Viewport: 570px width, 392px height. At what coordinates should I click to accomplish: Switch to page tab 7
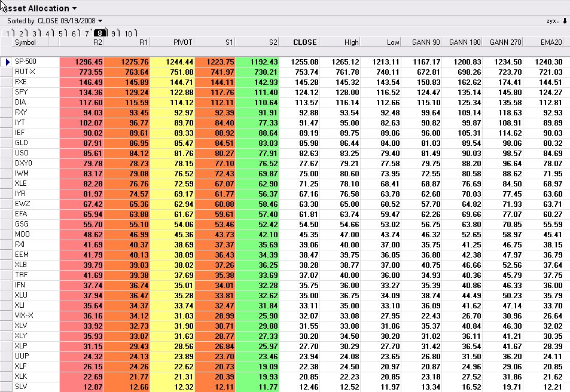click(87, 33)
